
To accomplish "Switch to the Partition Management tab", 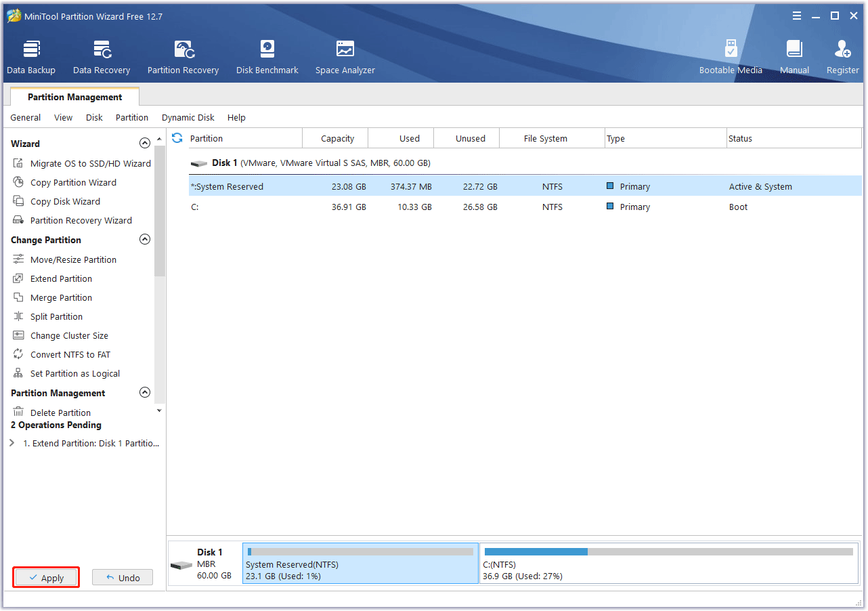I will (x=74, y=97).
